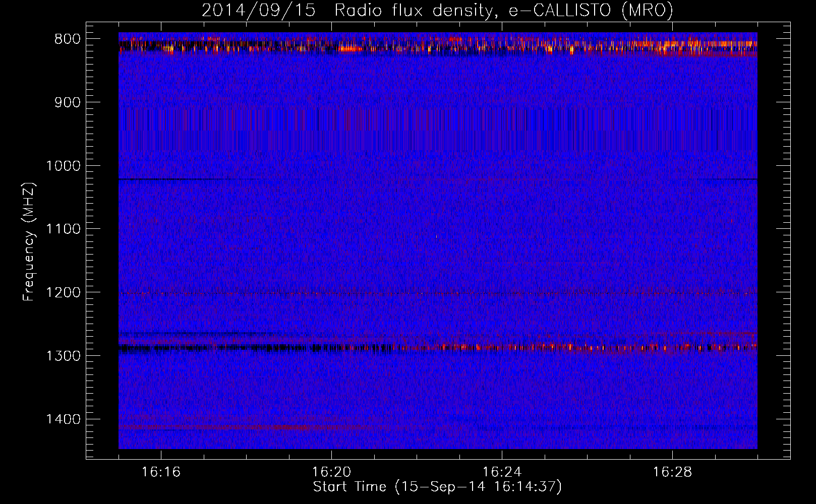Click the 1400 frequency tick label
Image resolution: width=816 pixels, height=504 pixels.
pos(63,419)
